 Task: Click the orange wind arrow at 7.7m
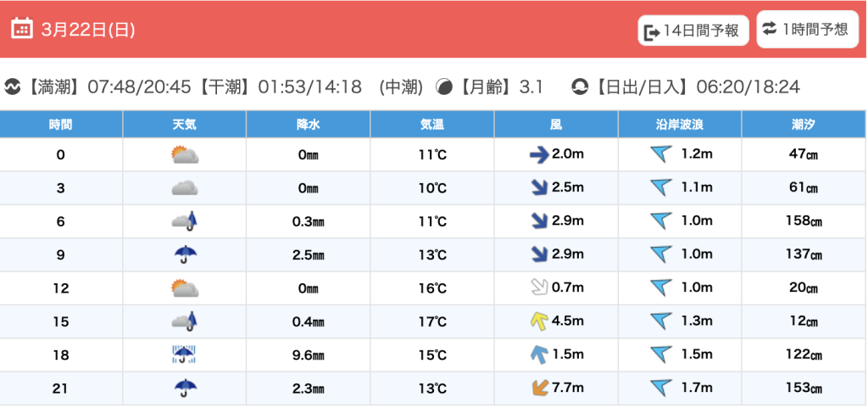537,388
